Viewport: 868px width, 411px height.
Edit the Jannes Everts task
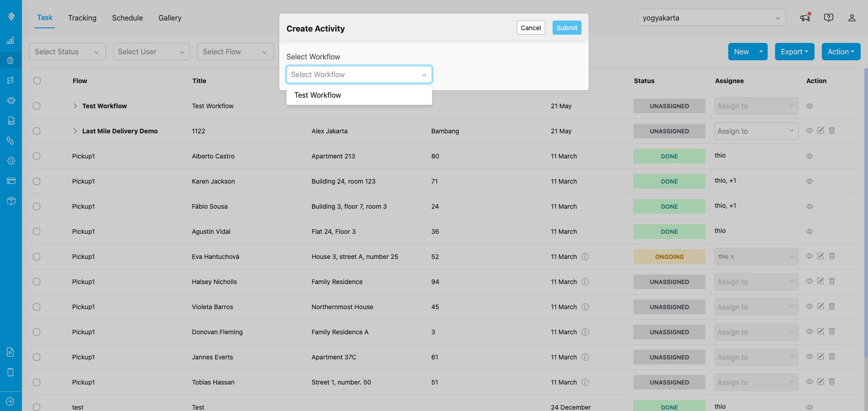click(820, 357)
